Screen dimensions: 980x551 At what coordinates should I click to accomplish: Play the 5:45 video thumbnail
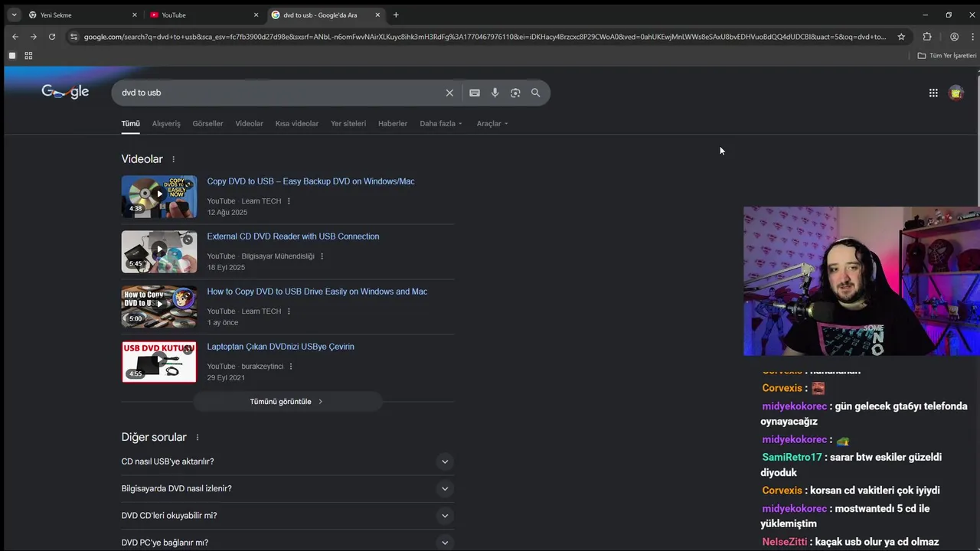pyautogui.click(x=159, y=252)
